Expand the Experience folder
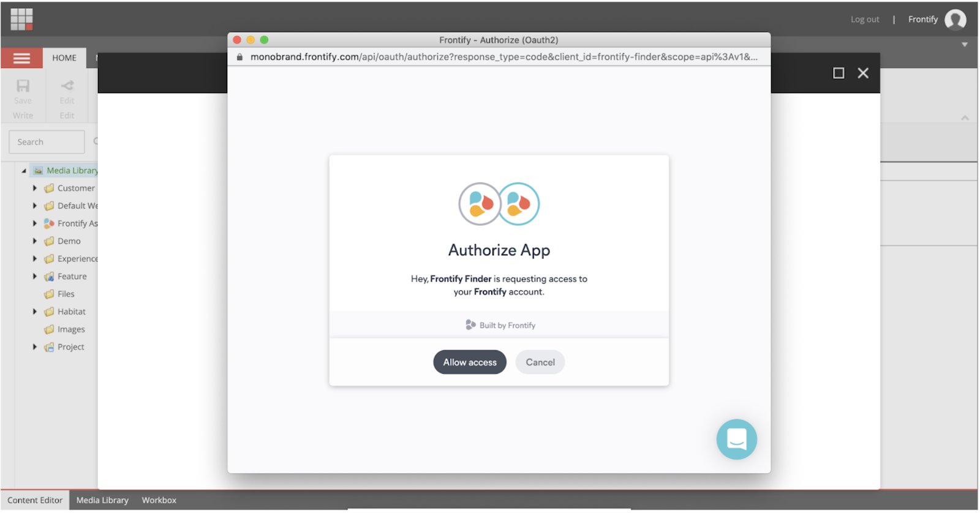The width and height of the screenshot is (980, 513). (35, 259)
